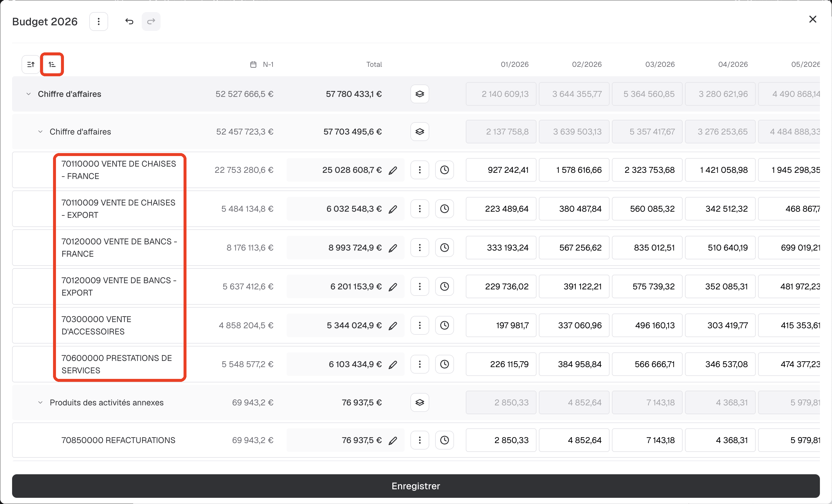
Task: Click the 835 012,51 input for 03/2026
Action: [647, 248]
